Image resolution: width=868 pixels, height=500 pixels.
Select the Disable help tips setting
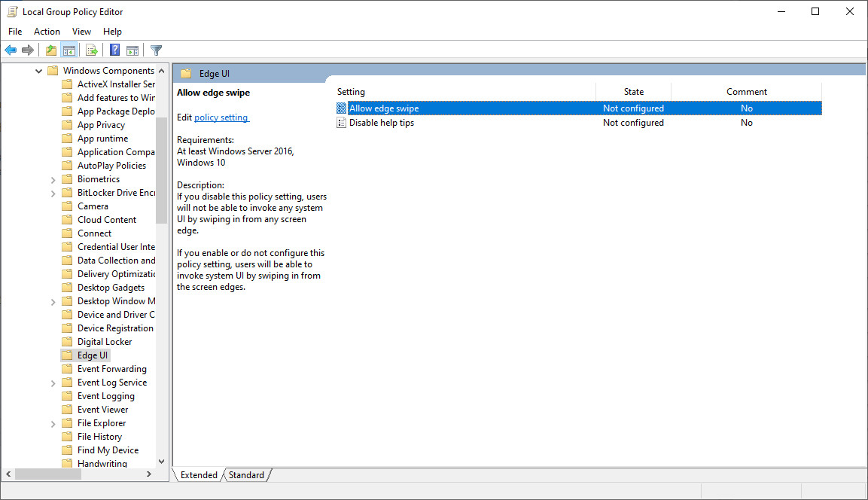[382, 123]
